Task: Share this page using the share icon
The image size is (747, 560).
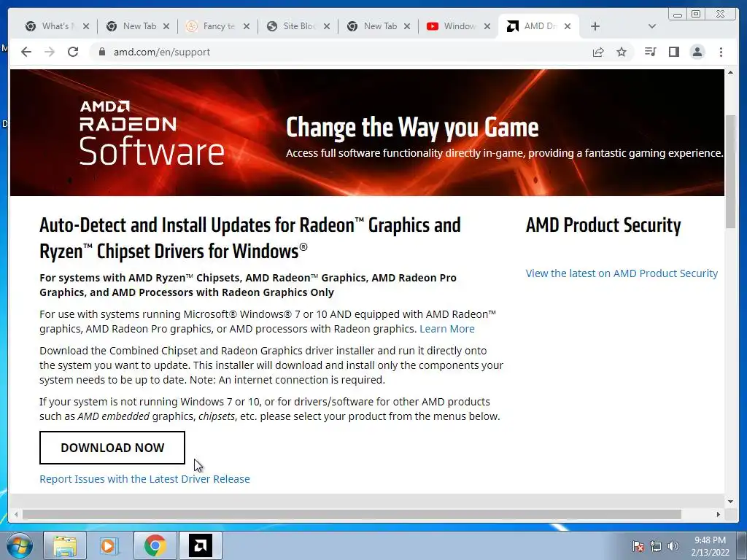Action: pyautogui.click(x=598, y=52)
